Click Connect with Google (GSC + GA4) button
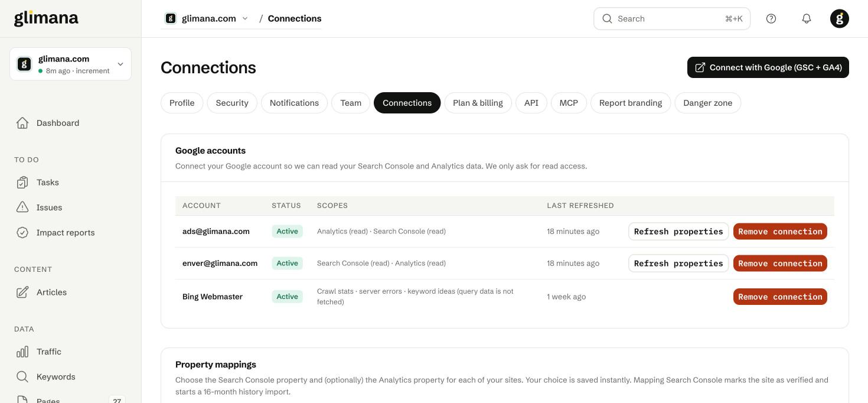Viewport: 868px width, 403px height. [768, 67]
